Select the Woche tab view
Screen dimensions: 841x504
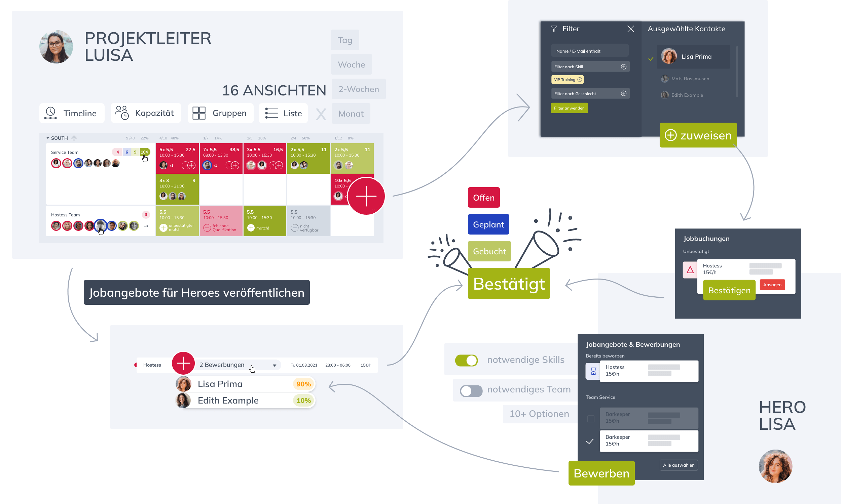point(351,64)
